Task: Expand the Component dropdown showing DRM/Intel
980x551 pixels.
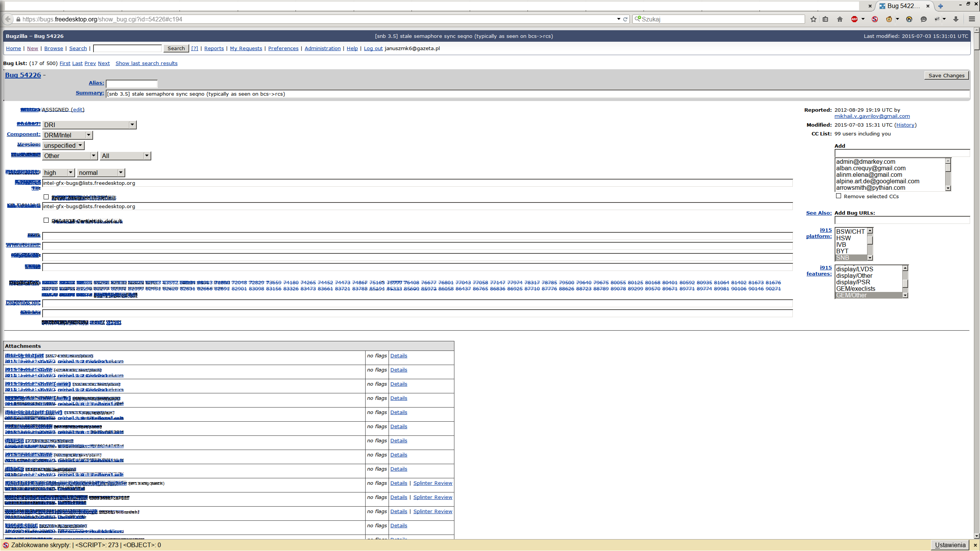Action: click(x=67, y=135)
